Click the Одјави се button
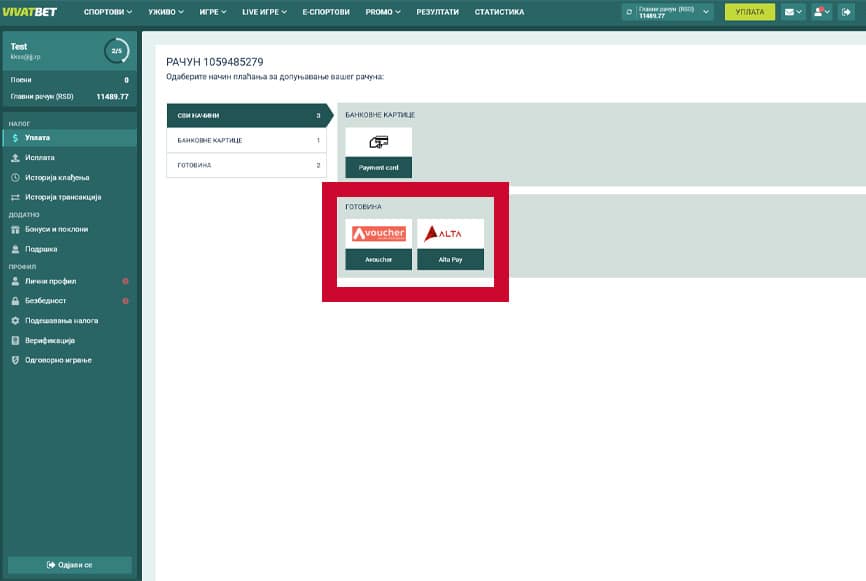The height and width of the screenshot is (581, 866). click(69, 565)
